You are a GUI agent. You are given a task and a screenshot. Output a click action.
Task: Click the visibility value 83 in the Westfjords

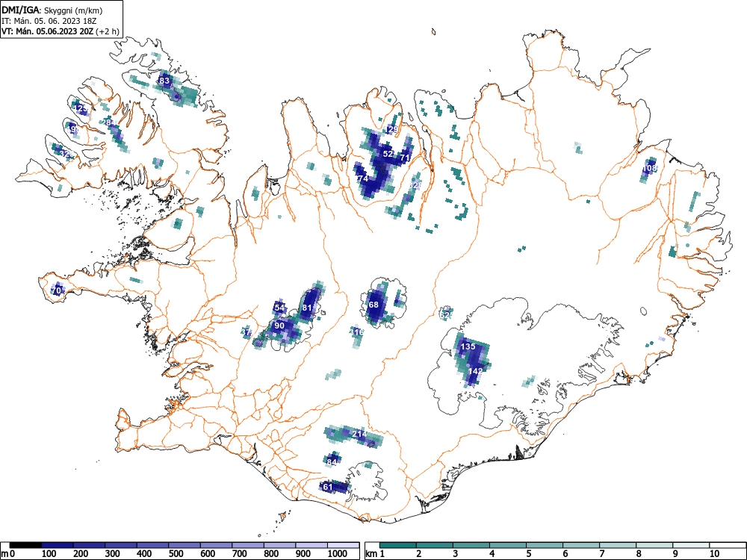pos(164,81)
